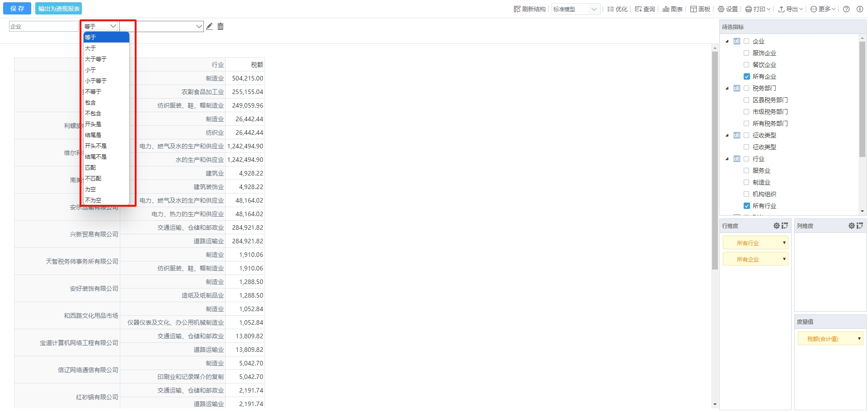Delete the filter using trash icon
Screen dimensions: 868x412
pyautogui.click(x=221, y=26)
